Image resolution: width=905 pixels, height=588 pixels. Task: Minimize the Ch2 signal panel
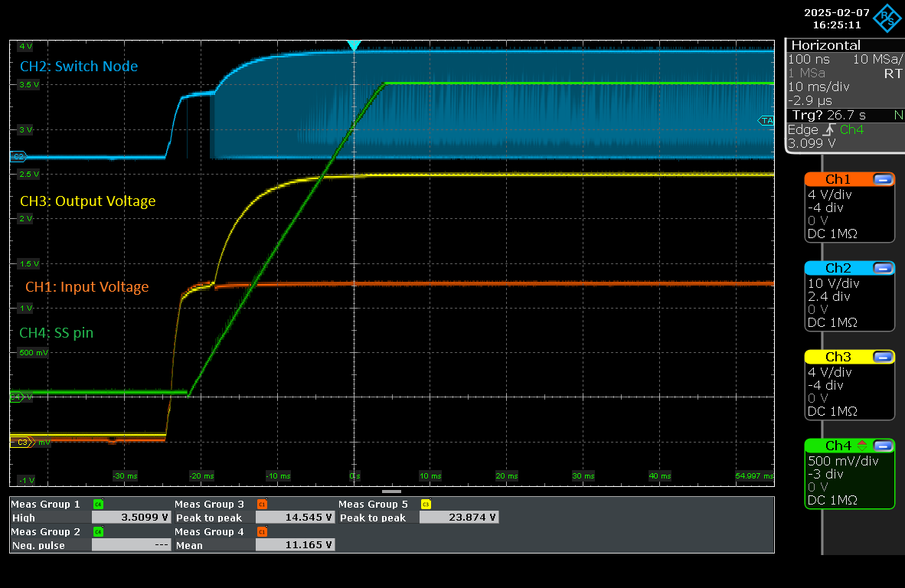tap(883, 268)
